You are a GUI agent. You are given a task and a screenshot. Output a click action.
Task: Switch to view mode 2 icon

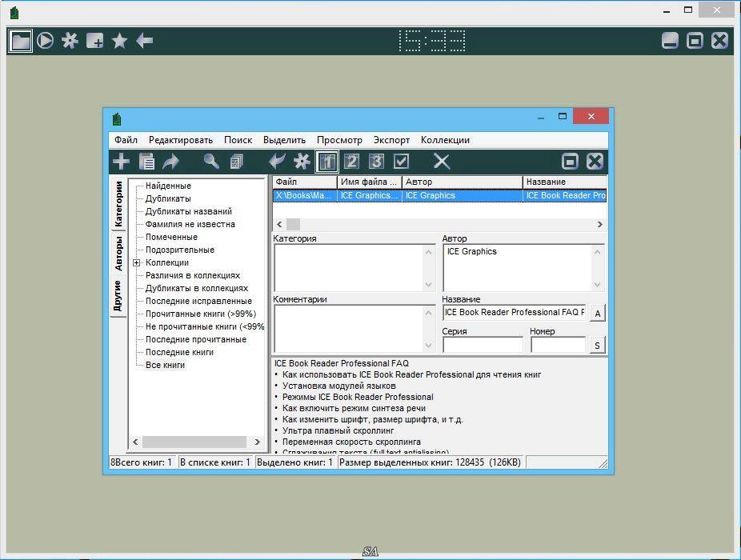tap(351, 162)
